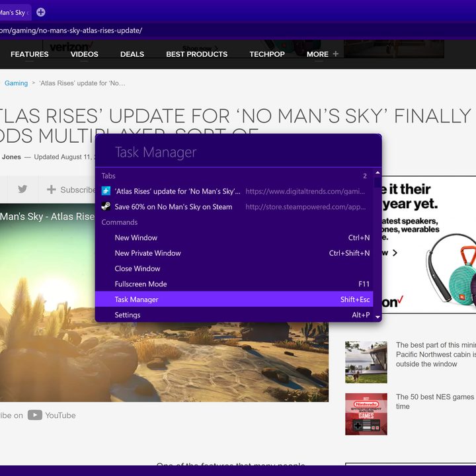Open Task Manager from the command list

(137, 299)
